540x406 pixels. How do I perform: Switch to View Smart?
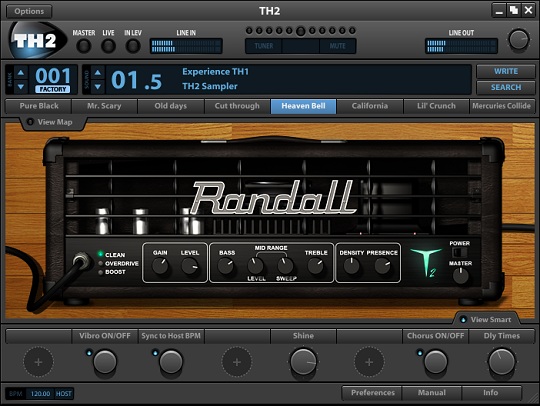(x=486, y=319)
